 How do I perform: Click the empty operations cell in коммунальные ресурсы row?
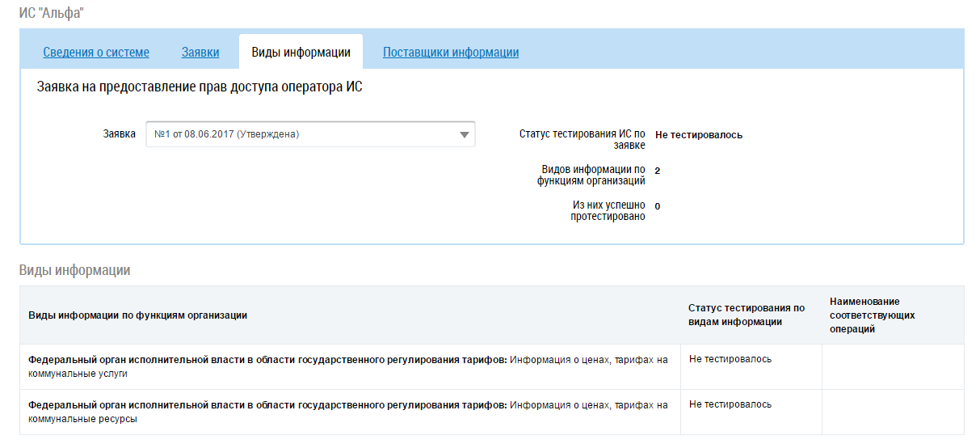point(892,412)
